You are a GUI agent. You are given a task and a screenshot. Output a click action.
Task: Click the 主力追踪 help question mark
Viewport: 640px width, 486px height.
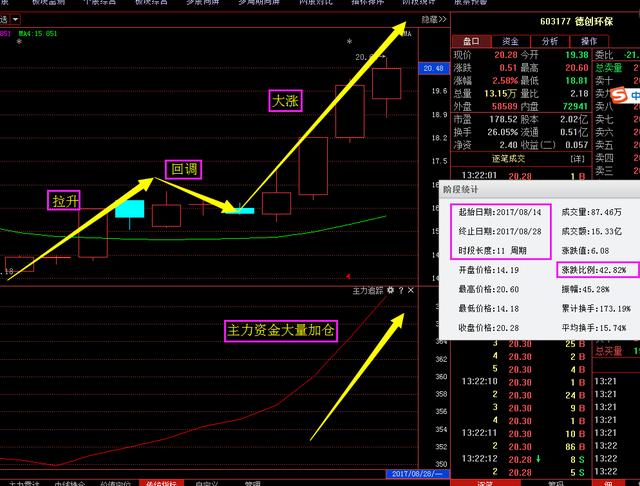400,290
